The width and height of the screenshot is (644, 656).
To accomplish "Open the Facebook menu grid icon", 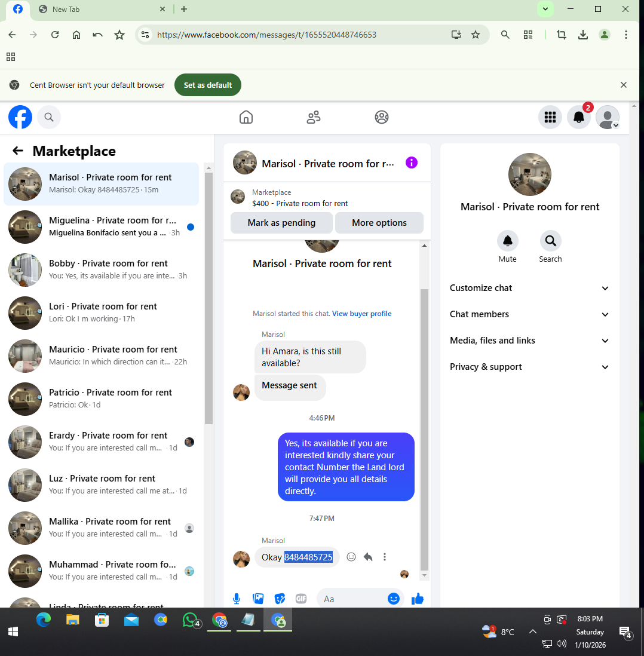I will 550,117.
